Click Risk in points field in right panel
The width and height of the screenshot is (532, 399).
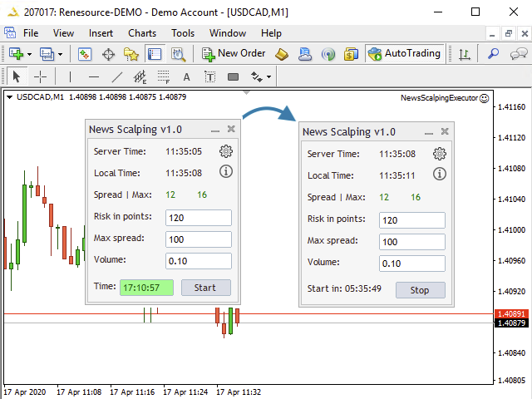tap(412, 220)
